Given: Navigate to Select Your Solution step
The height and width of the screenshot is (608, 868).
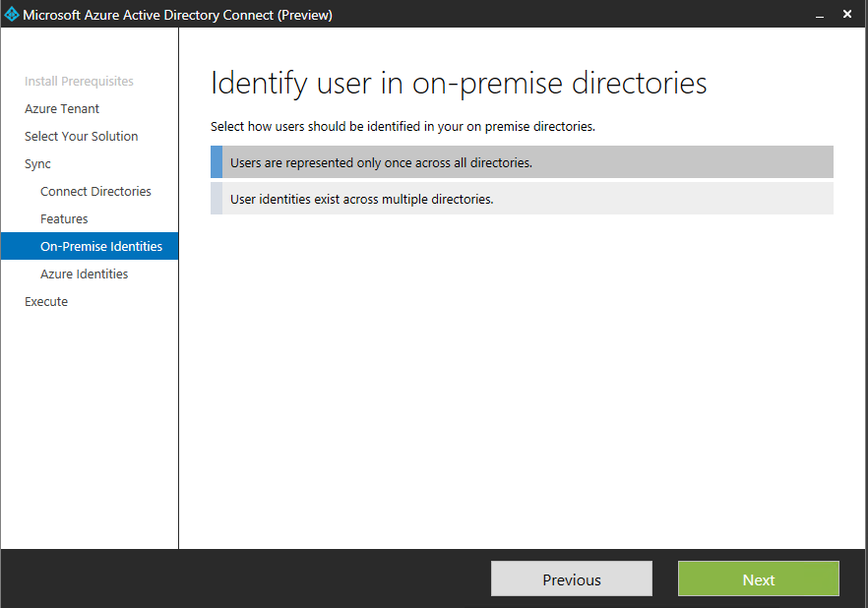Looking at the screenshot, I should (x=81, y=137).
